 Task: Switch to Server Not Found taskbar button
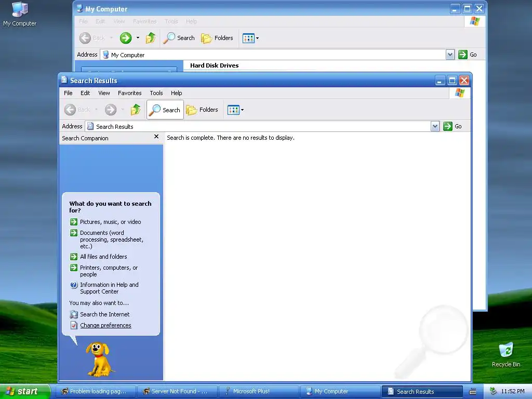coord(177,391)
